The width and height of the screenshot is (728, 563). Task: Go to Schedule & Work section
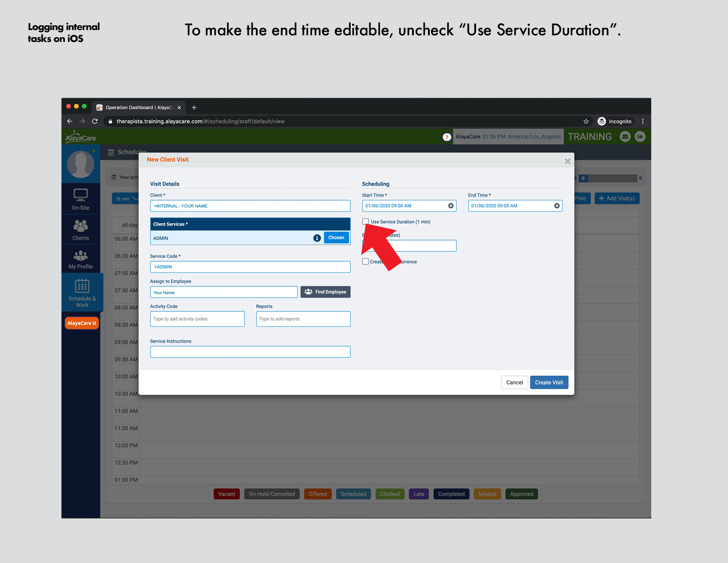pos(82,292)
